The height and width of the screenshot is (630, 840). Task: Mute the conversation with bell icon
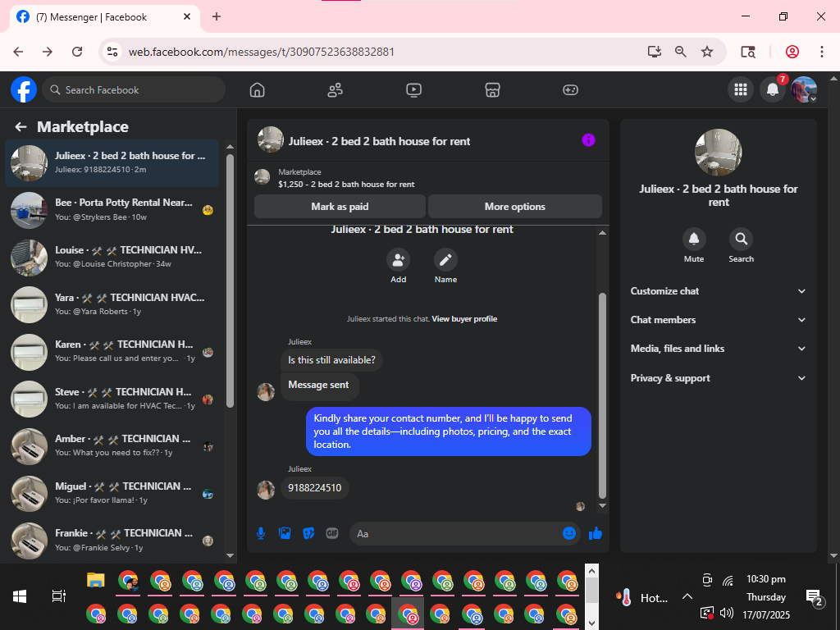coord(694,239)
